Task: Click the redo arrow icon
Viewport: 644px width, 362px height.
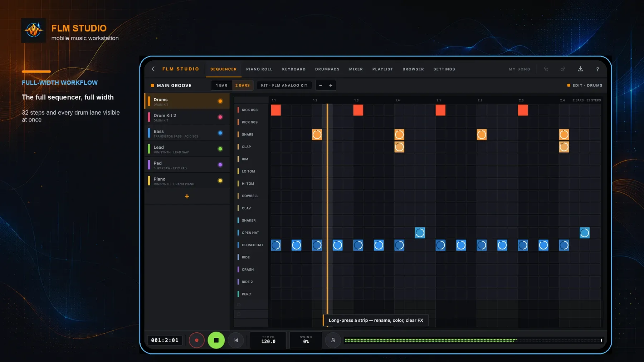Action: tap(563, 69)
